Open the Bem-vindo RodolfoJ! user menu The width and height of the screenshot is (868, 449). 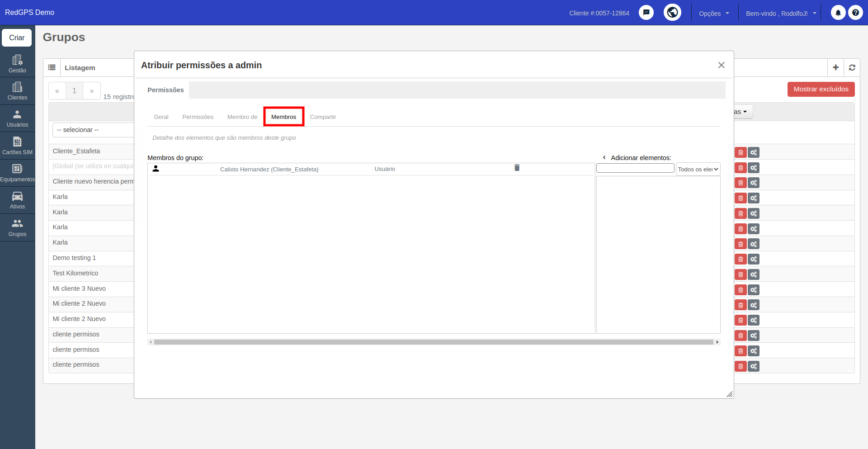click(781, 14)
